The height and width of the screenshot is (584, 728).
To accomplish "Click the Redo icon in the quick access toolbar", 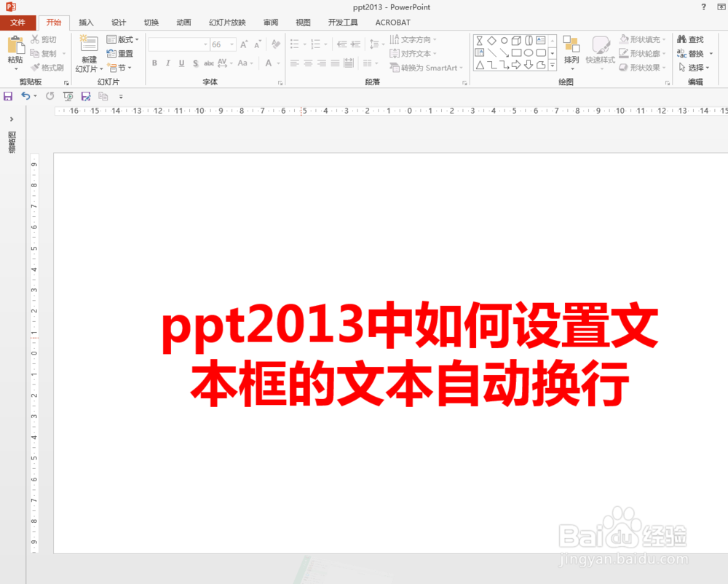I will pyautogui.click(x=50, y=96).
